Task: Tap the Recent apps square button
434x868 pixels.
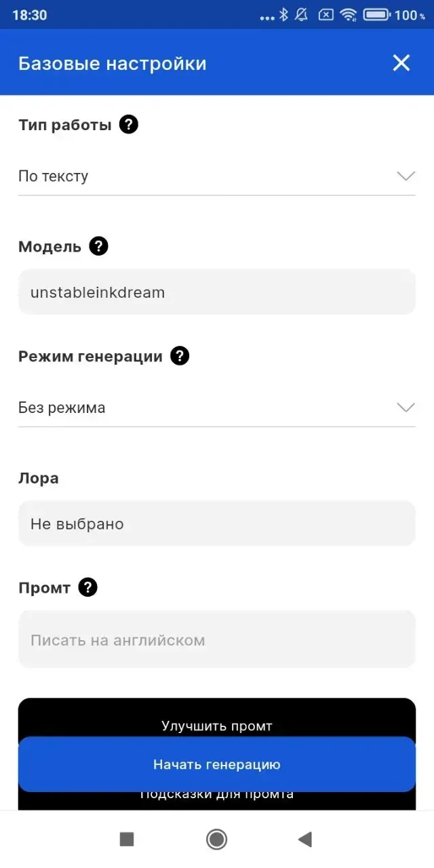Action: 126,839
